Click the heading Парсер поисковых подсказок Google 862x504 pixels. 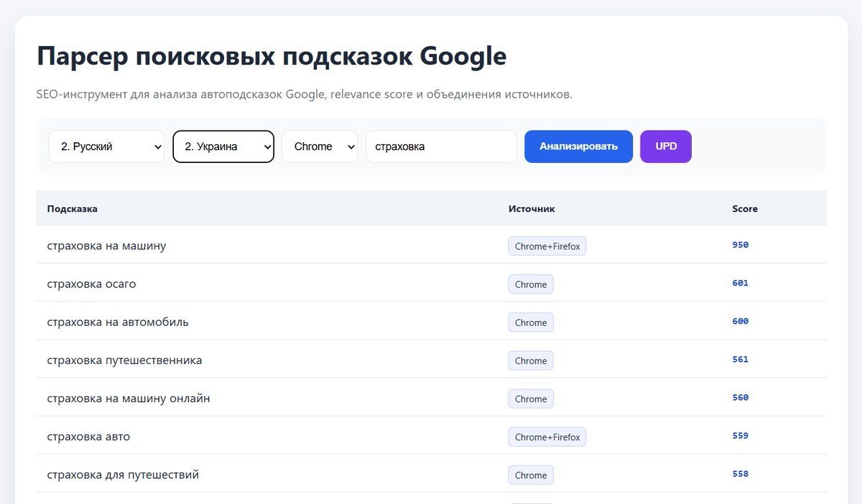click(x=272, y=56)
